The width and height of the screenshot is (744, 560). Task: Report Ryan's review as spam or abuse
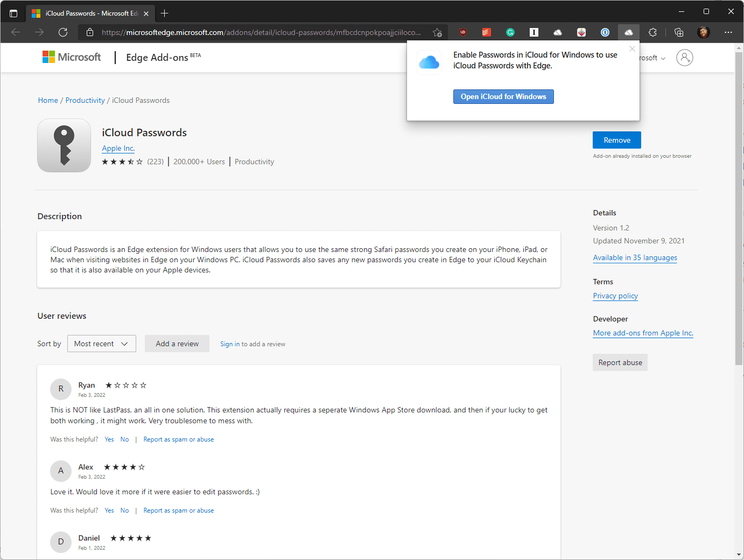point(179,439)
